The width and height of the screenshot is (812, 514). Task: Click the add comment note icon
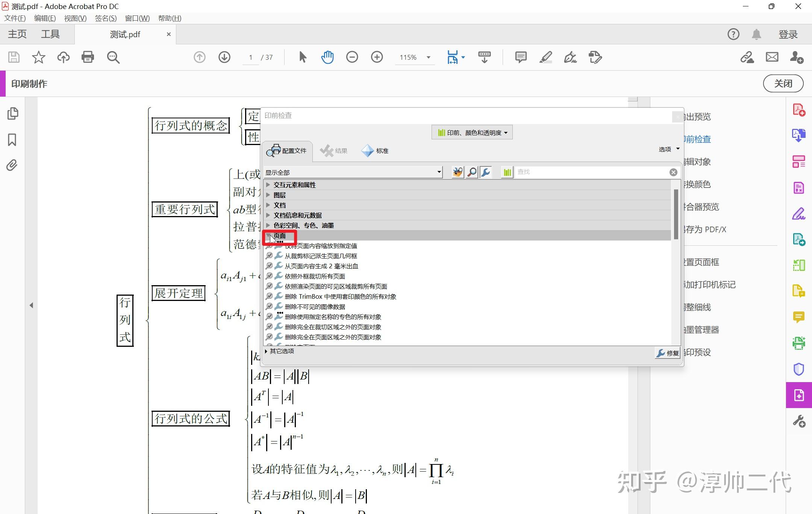[521, 57]
